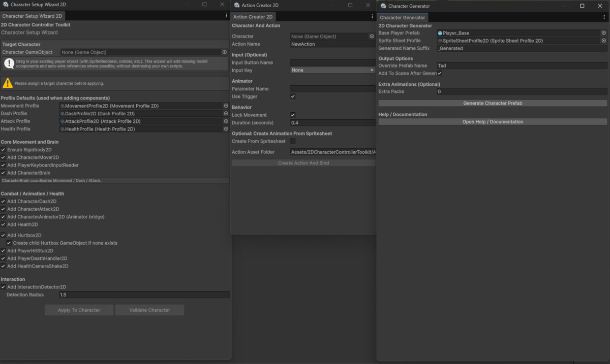
Task: Toggle Ensure Rigidbody2D checkbox
Action: pos(3,150)
